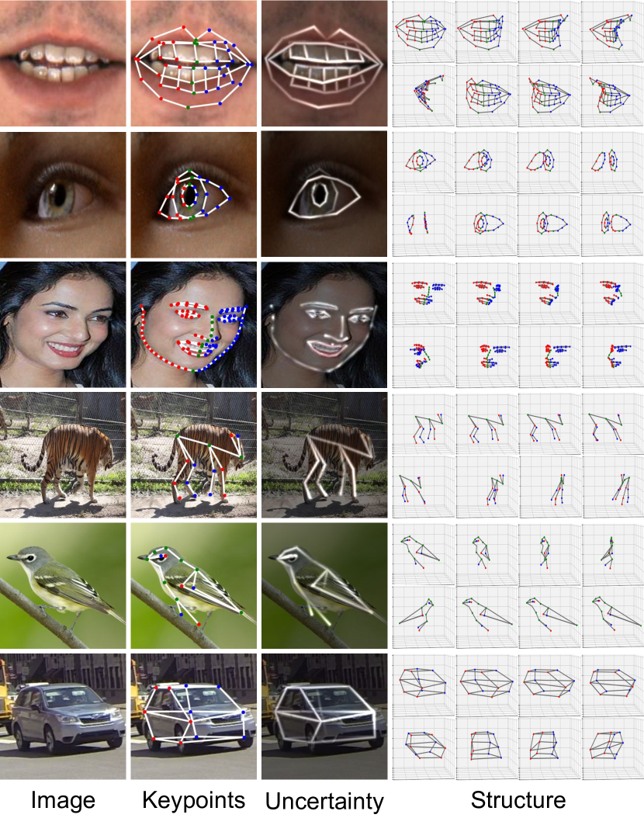Click the original car photo in Image column

(x=63, y=717)
